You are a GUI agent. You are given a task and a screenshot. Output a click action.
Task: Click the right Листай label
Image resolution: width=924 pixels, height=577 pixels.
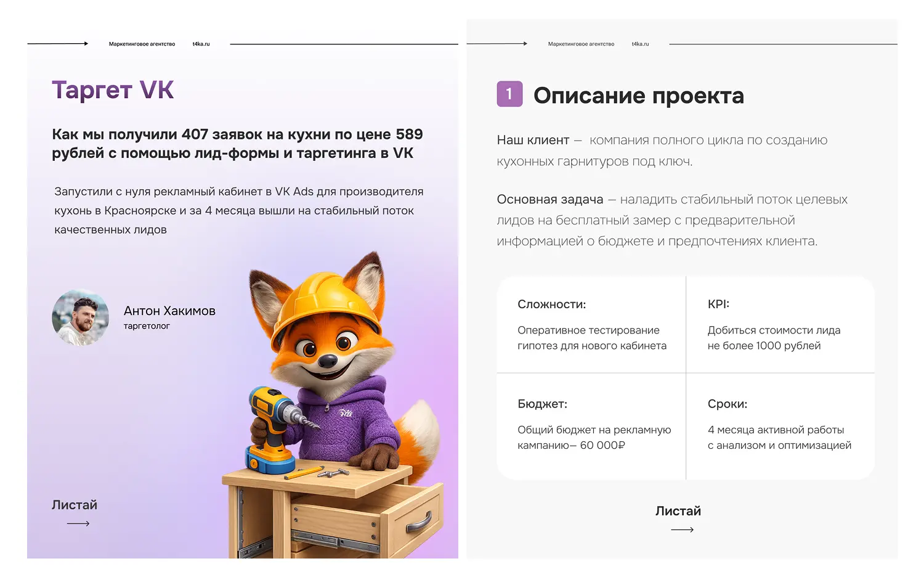[x=678, y=511]
